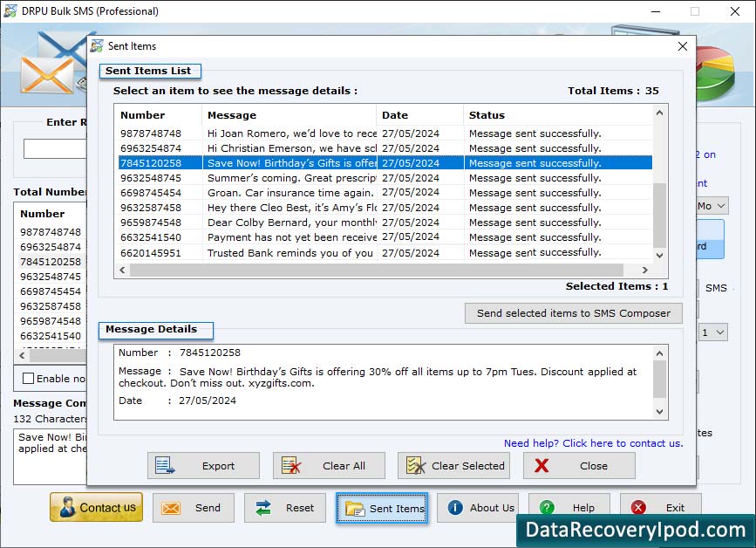The width and height of the screenshot is (756, 548).
Task: Select row with message Groan. Car insurance
Action: (385, 193)
